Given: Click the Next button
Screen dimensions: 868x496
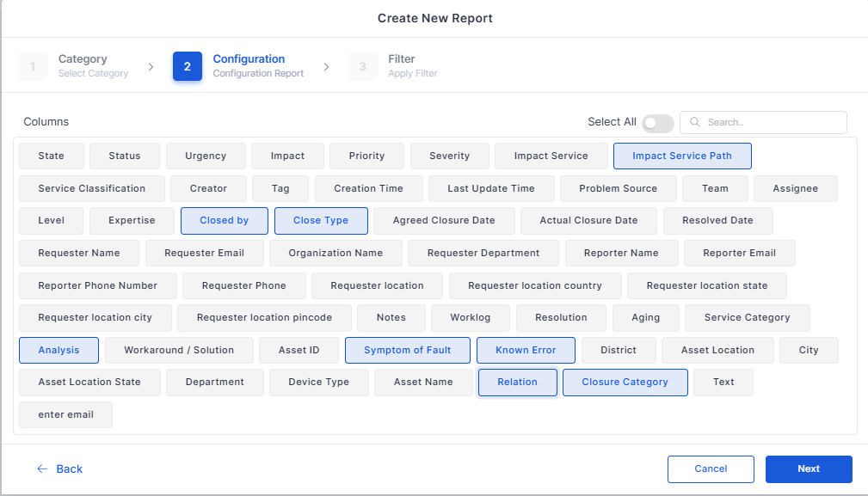Looking at the screenshot, I should click(x=809, y=468).
